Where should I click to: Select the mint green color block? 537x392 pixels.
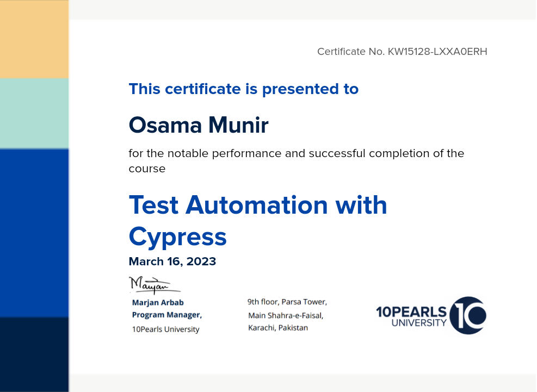[x=34, y=113]
